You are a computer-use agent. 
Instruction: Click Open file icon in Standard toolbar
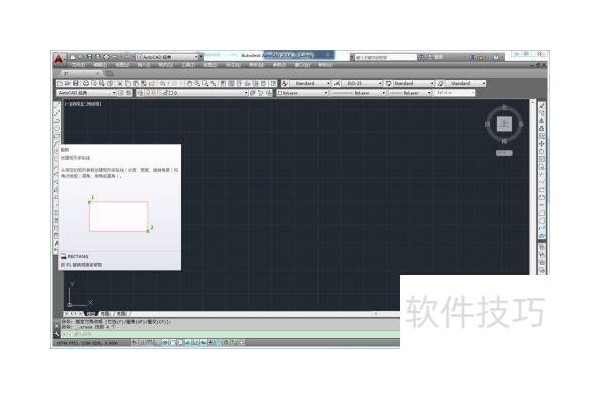[67, 83]
